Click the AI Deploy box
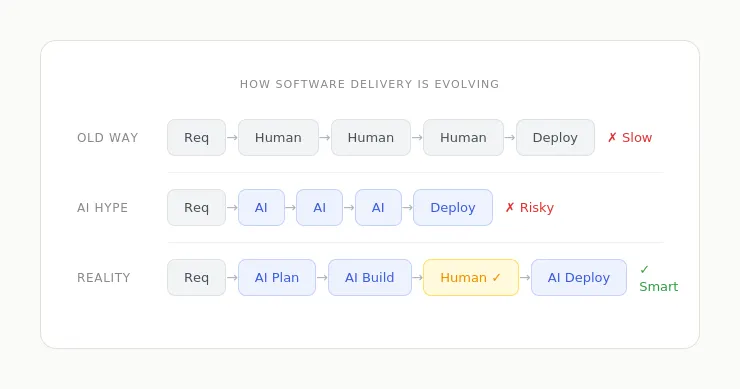 pos(579,278)
